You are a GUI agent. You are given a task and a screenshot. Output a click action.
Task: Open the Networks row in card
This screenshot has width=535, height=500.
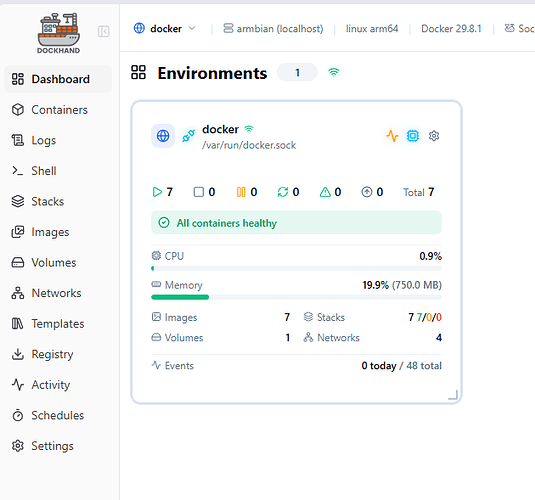pos(373,338)
